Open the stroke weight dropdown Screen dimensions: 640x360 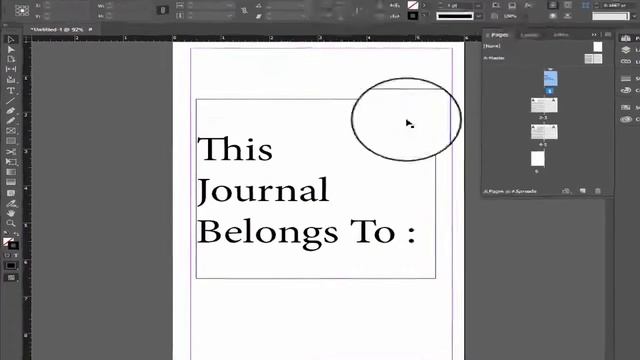click(478, 6)
